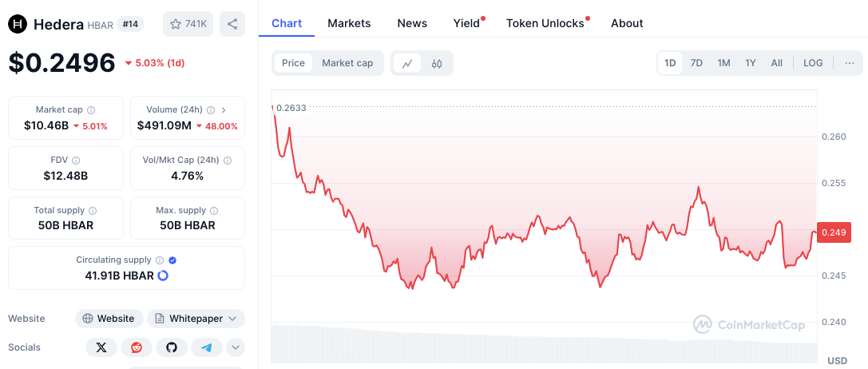Click Total supply info icon

pyautogui.click(x=93, y=211)
